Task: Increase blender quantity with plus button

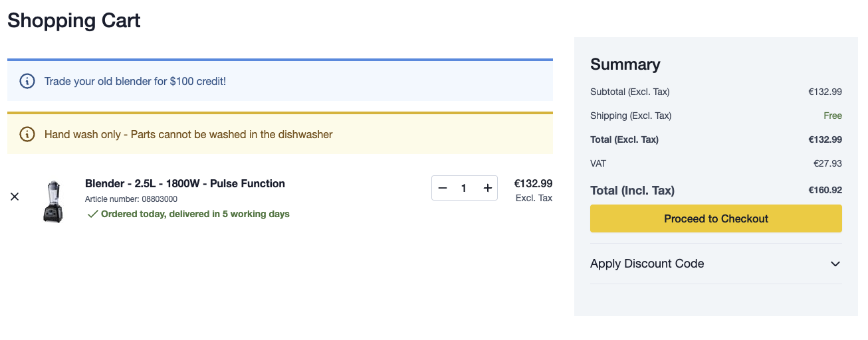Action: [487, 189]
